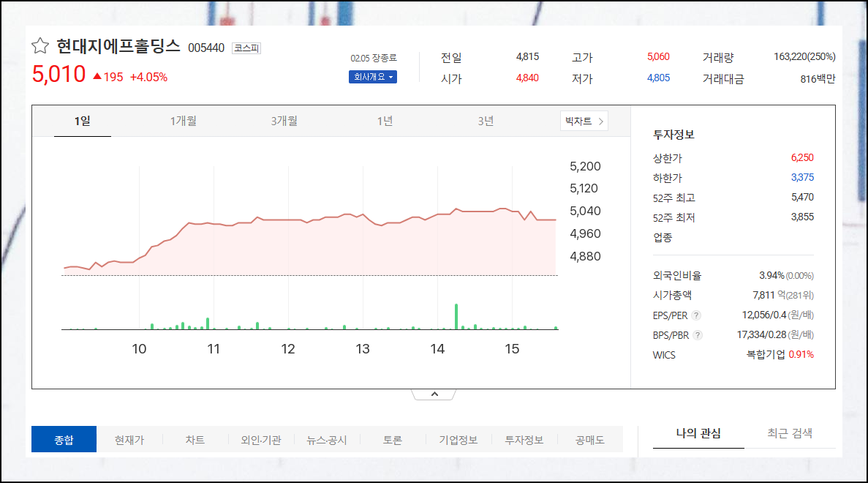Click 52주 최고 value 5,470
This screenshot has width=868, height=483.
coord(802,197)
